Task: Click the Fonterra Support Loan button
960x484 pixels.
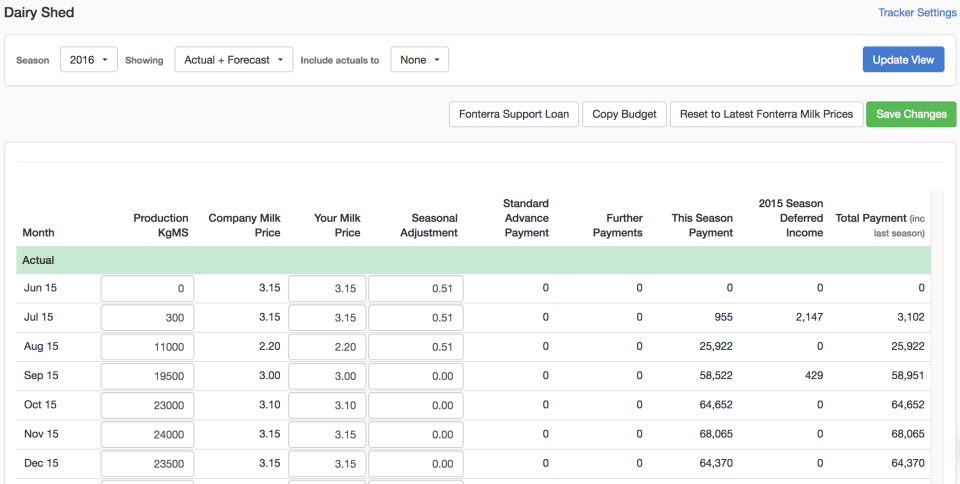Action: [514, 114]
